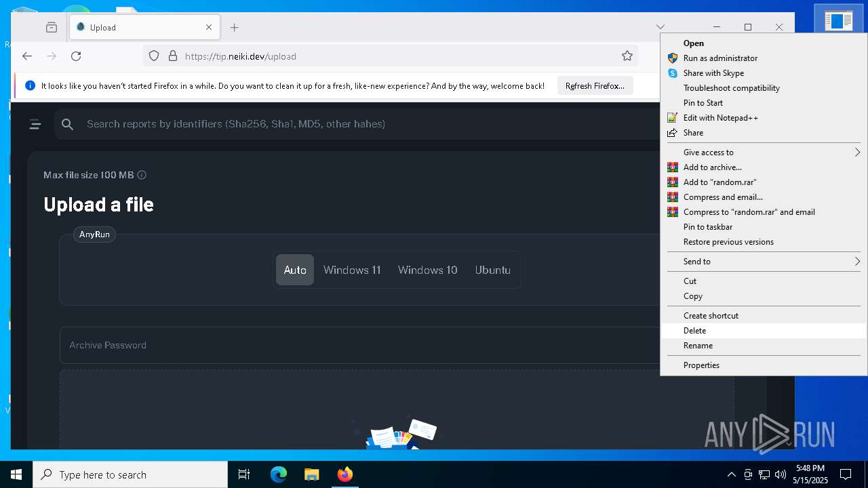This screenshot has width=868, height=488.
Task: Click the shield tracking protection icon
Action: pos(154,56)
